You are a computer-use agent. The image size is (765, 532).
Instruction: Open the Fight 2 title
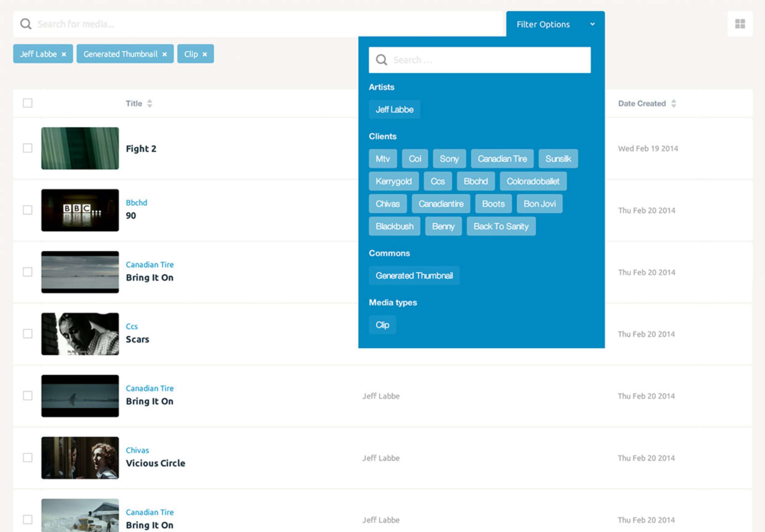pos(141,149)
